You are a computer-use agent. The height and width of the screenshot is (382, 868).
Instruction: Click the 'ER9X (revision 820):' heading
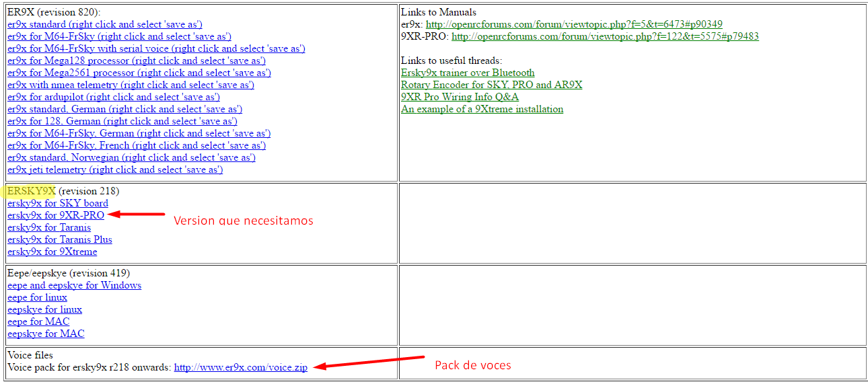tap(54, 12)
